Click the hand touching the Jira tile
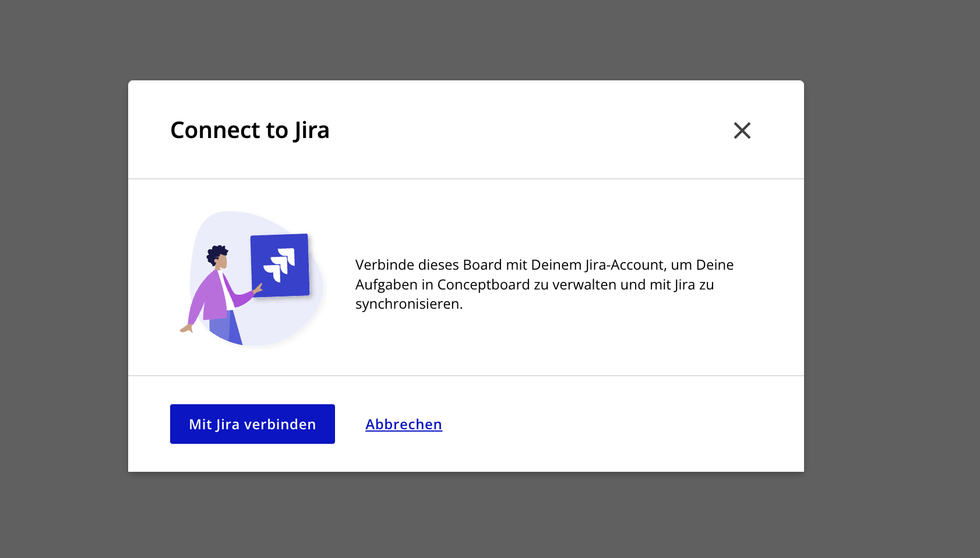 [x=258, y=287]
